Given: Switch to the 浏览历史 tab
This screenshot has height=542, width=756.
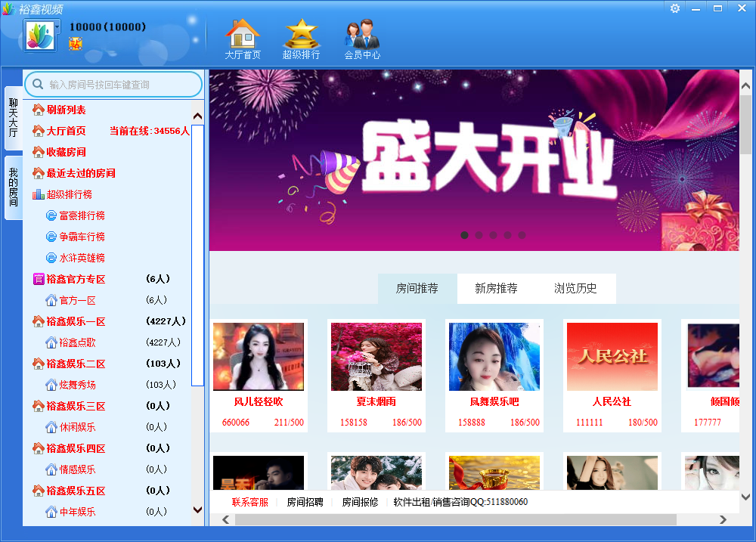Looking at the screenshot, I should point(575,288).
